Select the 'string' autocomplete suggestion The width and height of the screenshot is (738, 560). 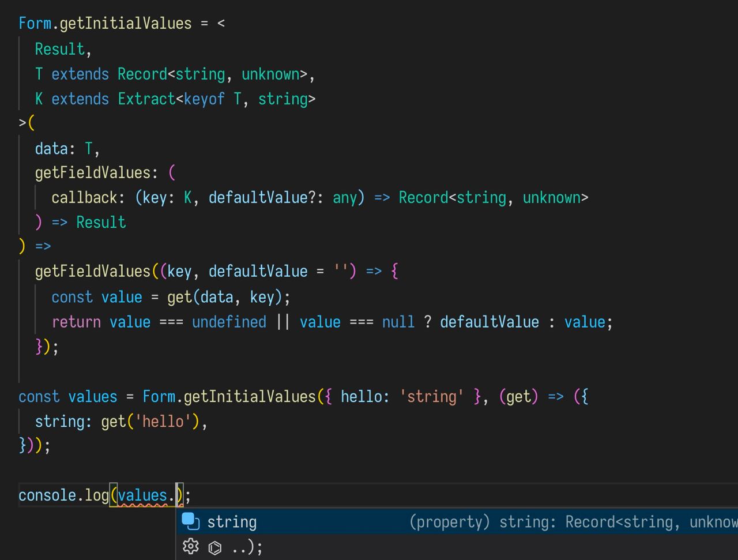point(457,522)
